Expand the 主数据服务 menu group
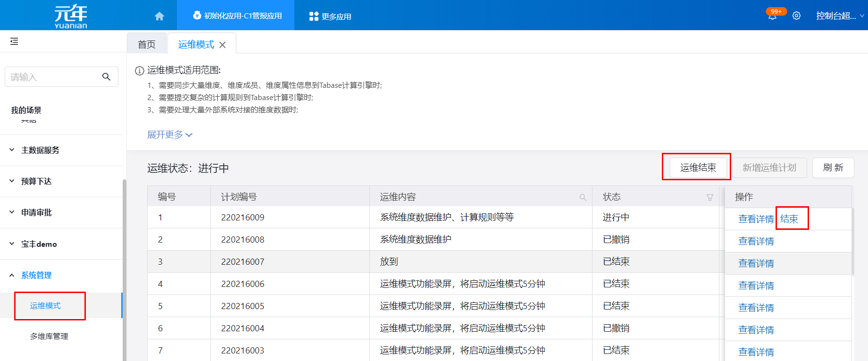The width and height of the screenshot is (868, 361). click(40, 150)
